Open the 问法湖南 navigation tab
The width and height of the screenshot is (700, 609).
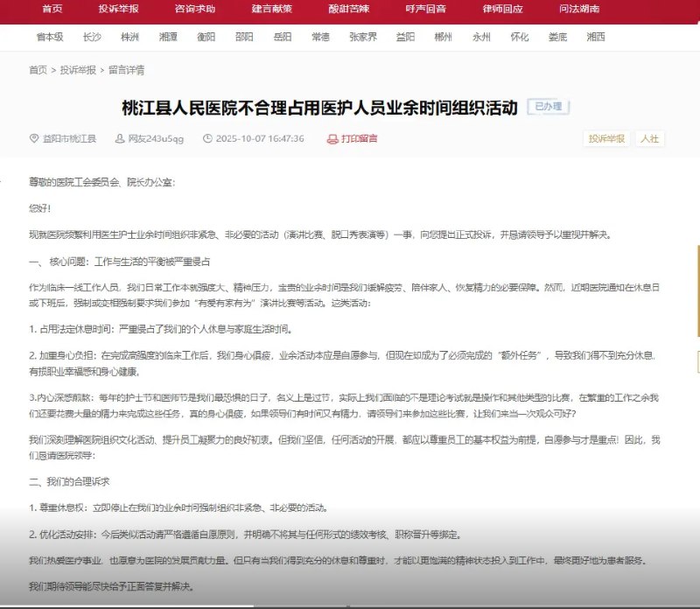tap(579, 9)
